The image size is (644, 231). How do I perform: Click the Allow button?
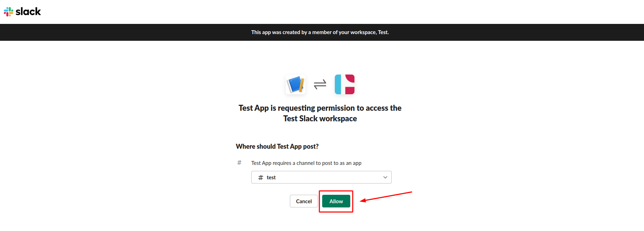[336, 201]
